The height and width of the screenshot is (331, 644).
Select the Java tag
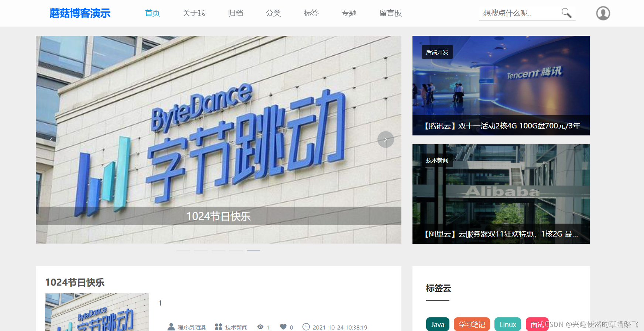point(438,324)
